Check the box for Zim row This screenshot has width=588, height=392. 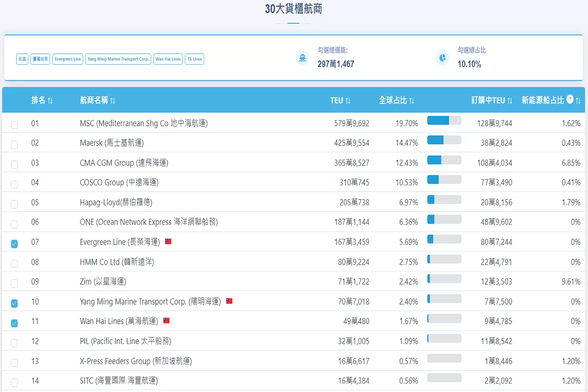[14, 284]
